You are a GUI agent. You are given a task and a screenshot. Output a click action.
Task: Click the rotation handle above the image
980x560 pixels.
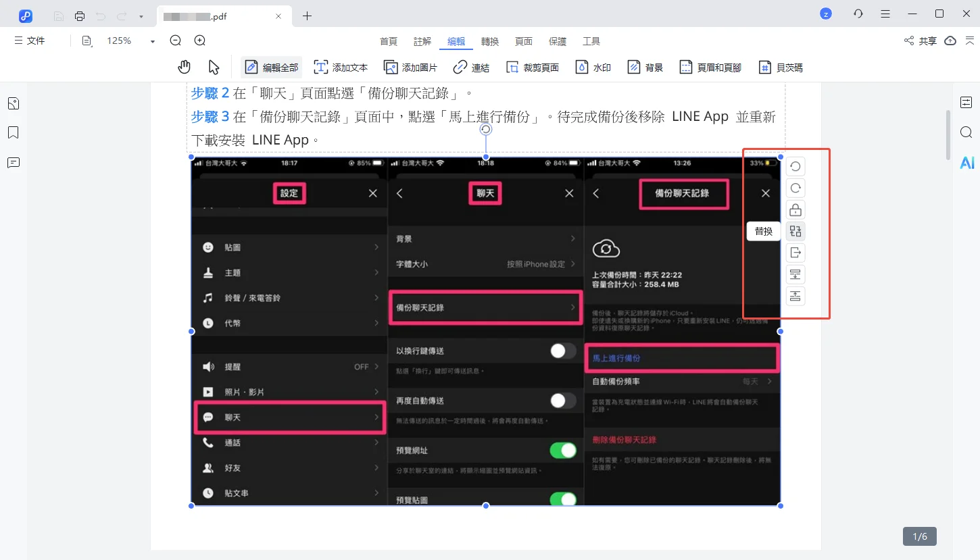coord(485,129)
